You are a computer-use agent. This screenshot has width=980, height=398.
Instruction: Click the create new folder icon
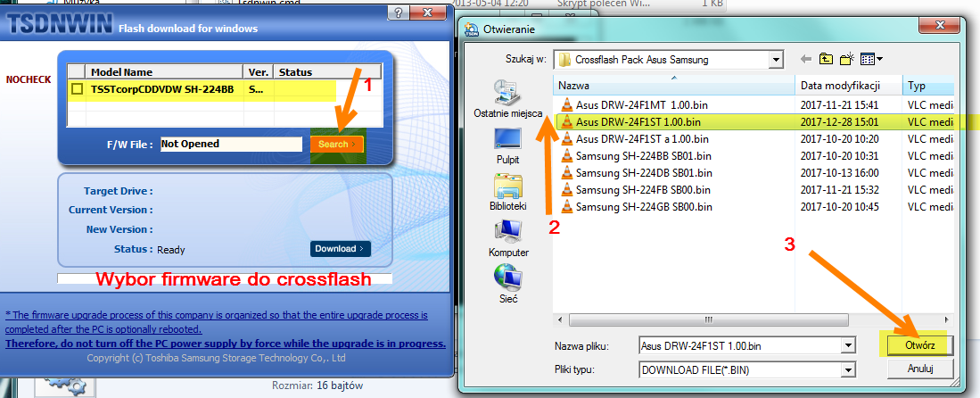click(847, 60)
